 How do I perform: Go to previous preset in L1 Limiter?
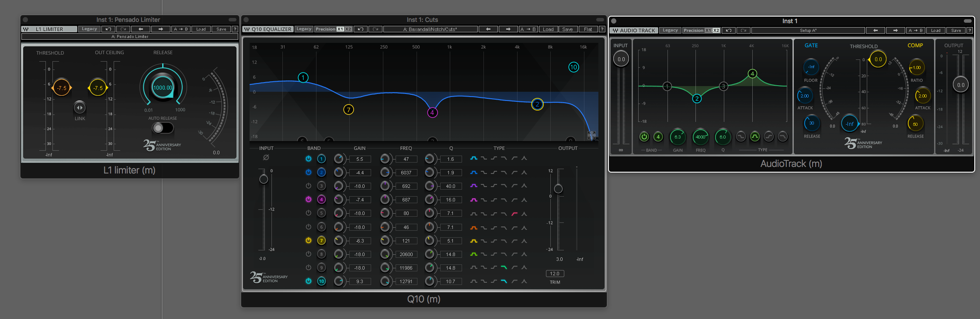click(x=141, y=29)
